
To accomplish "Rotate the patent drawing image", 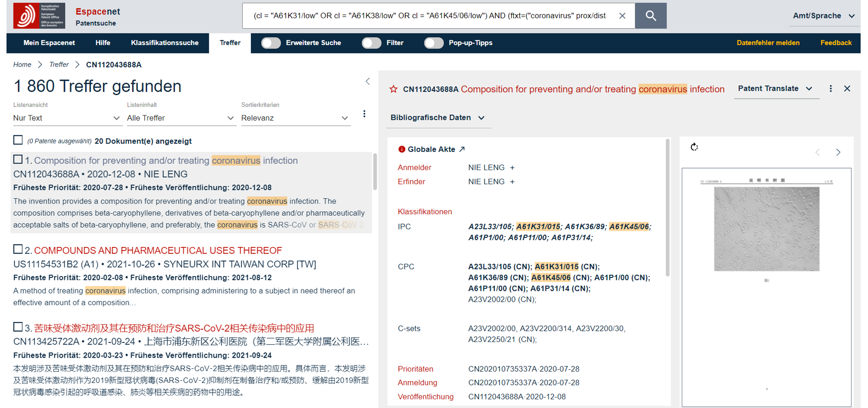I will [x=694, y=147].
